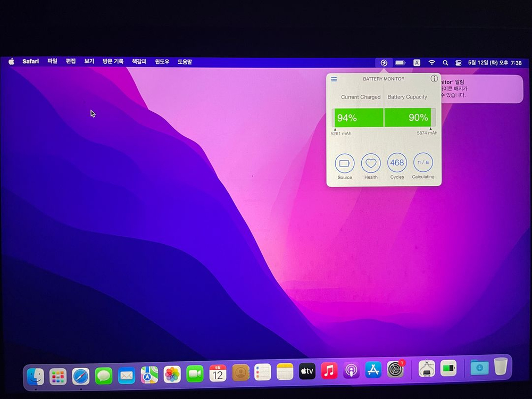Click the 468 Cycles circle
532x399 pixels.
[x=397, y=163]
